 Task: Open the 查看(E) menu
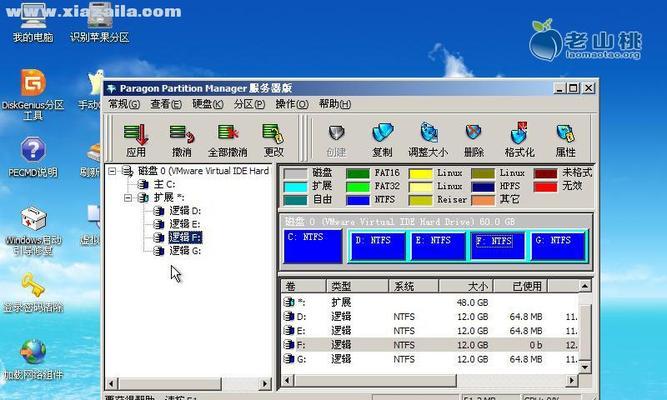tap(166, 104)
